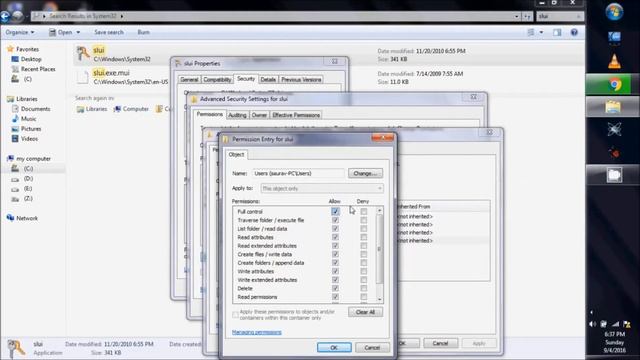Click the change view icon
Screen dimensions: 640x360
(531, 32)
